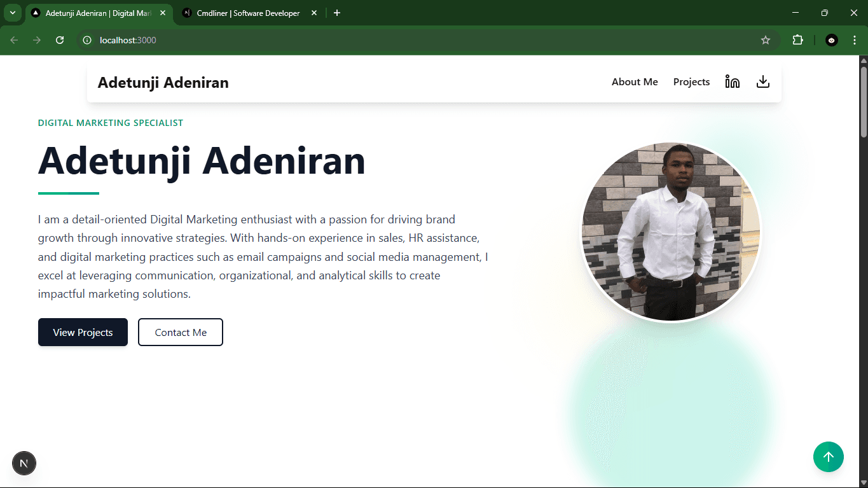Select the Adetunji Adeniran Digital Marketing tab
This screenshot has width=868, height=488.
[x=99, y=13]
